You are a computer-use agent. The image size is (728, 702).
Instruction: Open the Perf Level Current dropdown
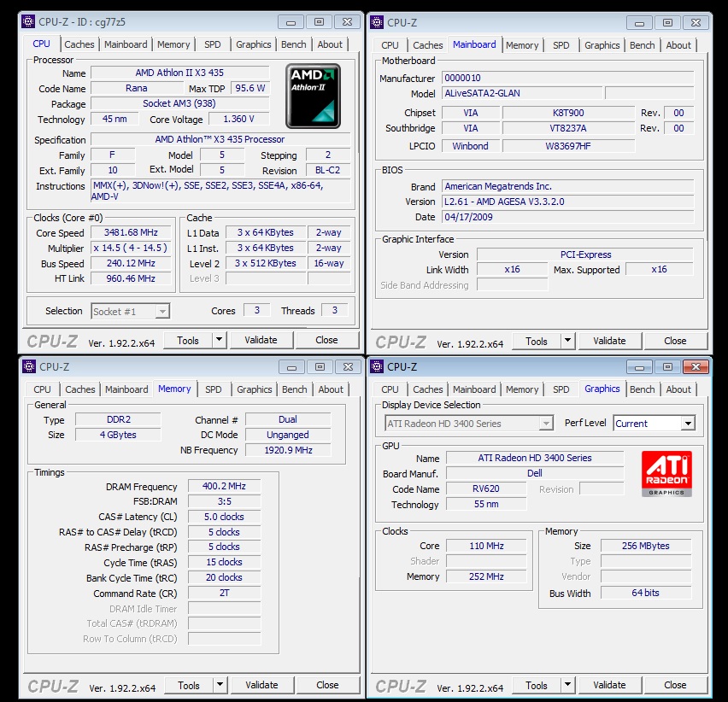coord(688,423)
